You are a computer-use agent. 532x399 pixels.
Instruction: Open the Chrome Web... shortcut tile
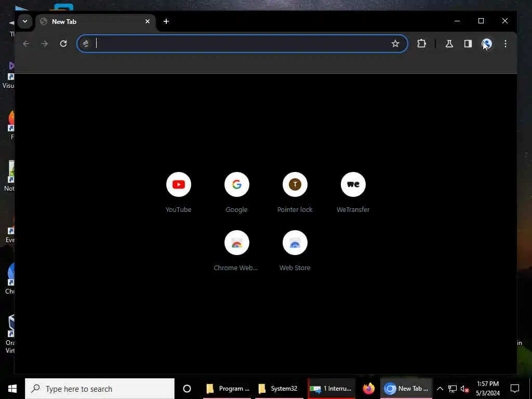click(236, 250)
